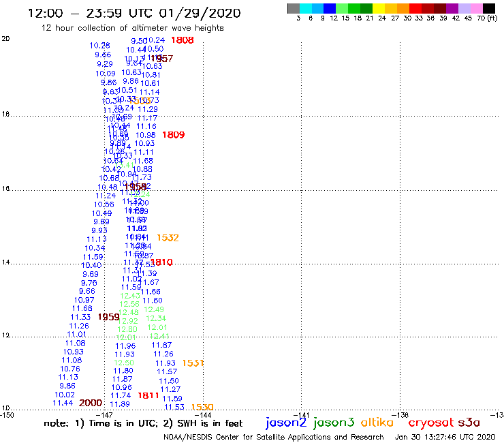Click the legend scale label '33'
This screenshot has height=443, width=504.
[x=419, y=18]
